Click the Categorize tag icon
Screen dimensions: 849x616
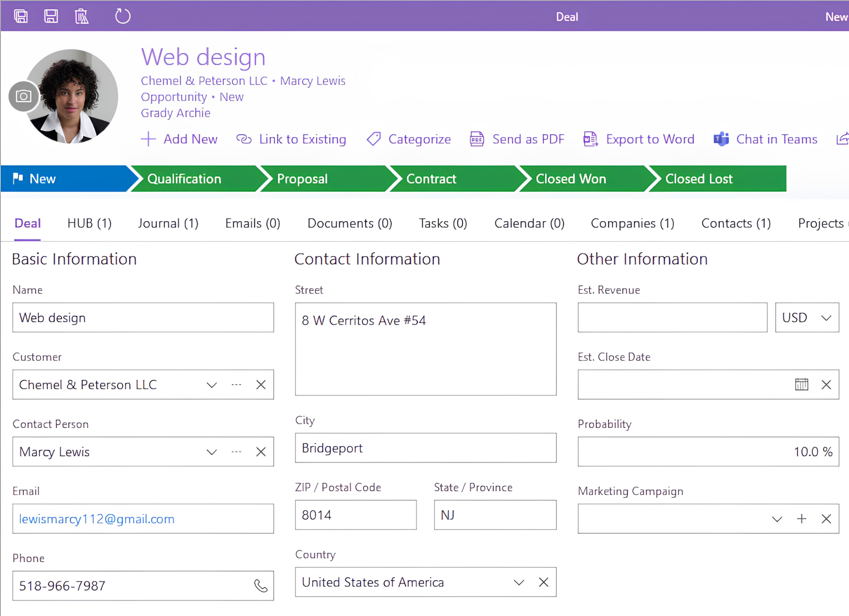(373, 139)
